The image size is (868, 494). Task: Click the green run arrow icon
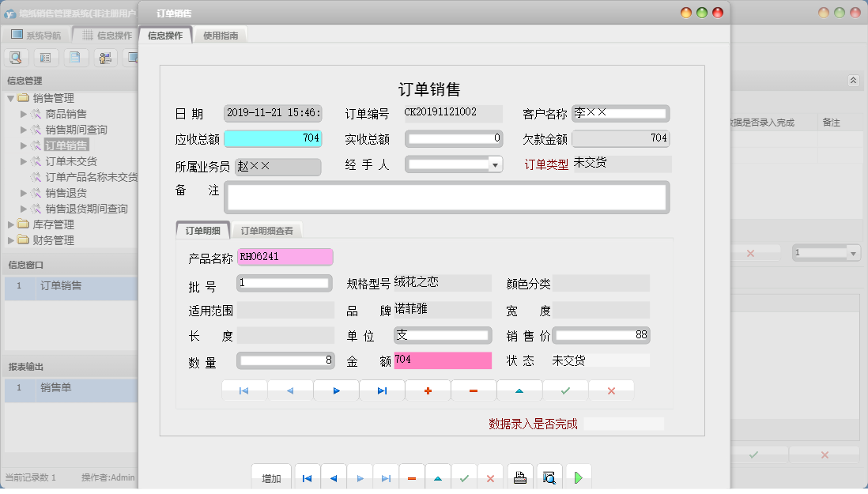tap(578, 476)
